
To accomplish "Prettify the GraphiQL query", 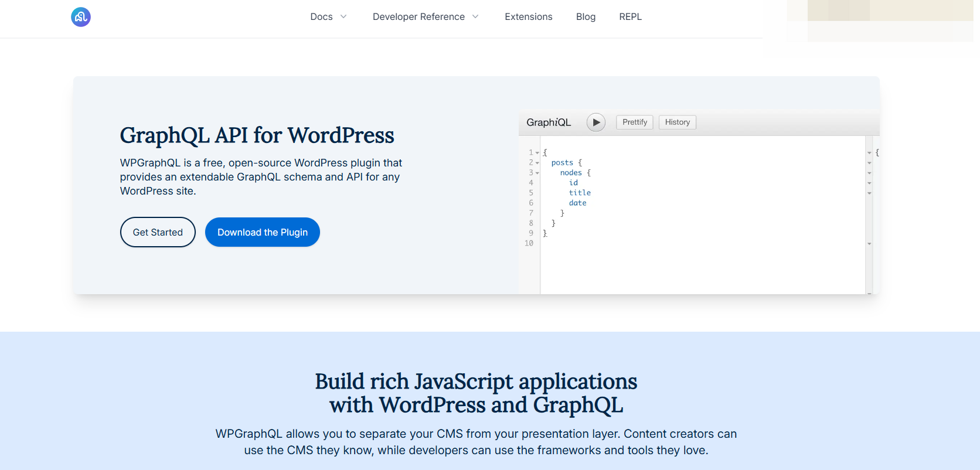I will 634,122.
